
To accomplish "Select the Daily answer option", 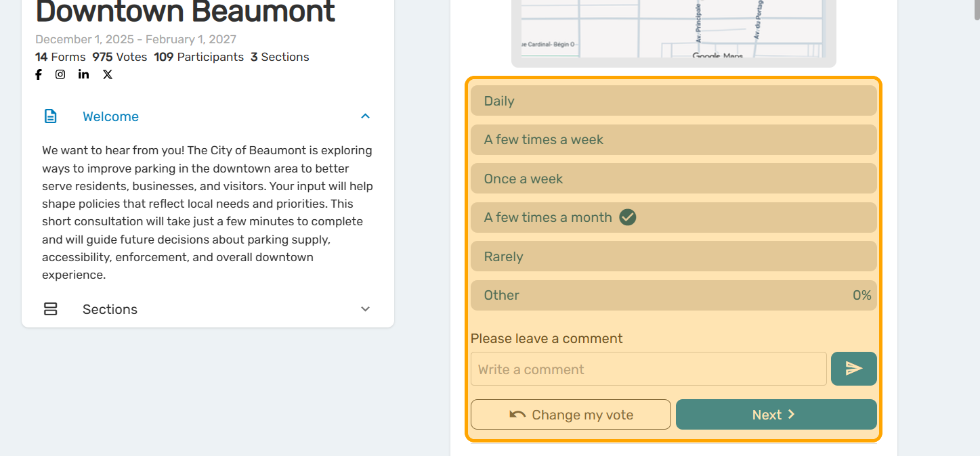I will (x=673, y=101).
